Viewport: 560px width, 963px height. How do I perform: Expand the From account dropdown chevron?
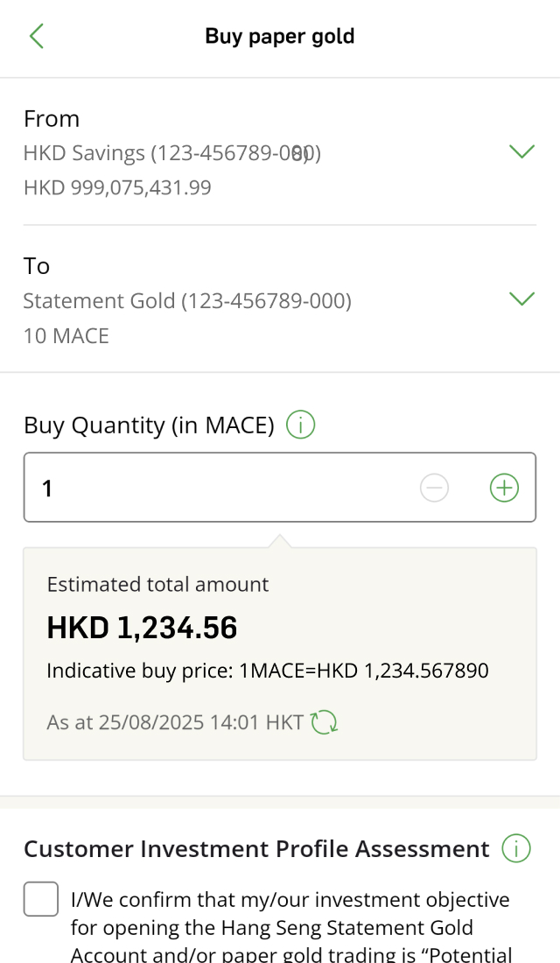[521, 152]
